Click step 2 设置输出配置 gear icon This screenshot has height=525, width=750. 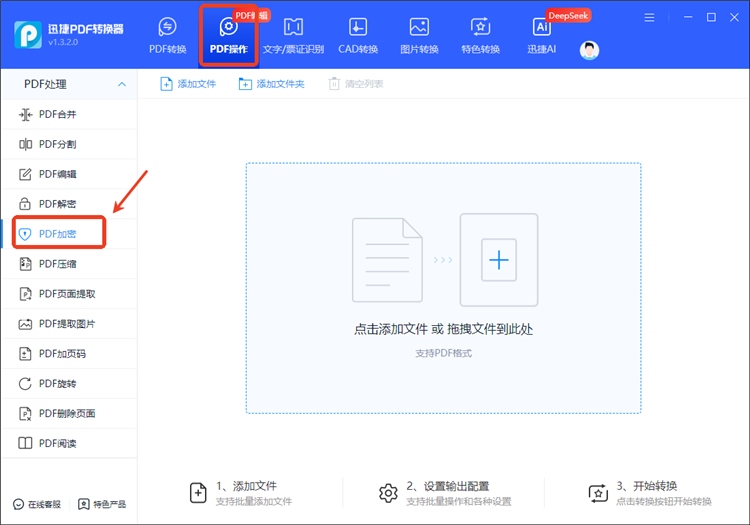coord(388,493)
